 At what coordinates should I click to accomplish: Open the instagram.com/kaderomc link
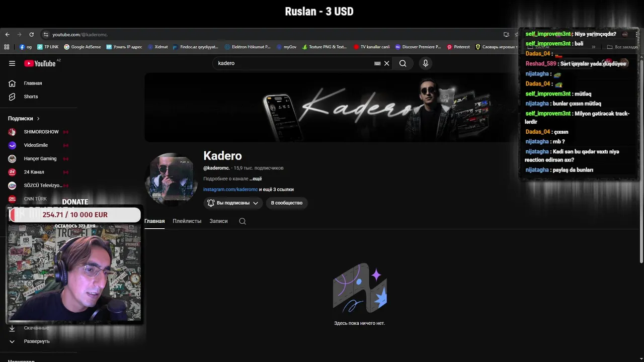(x=230, y=190)
